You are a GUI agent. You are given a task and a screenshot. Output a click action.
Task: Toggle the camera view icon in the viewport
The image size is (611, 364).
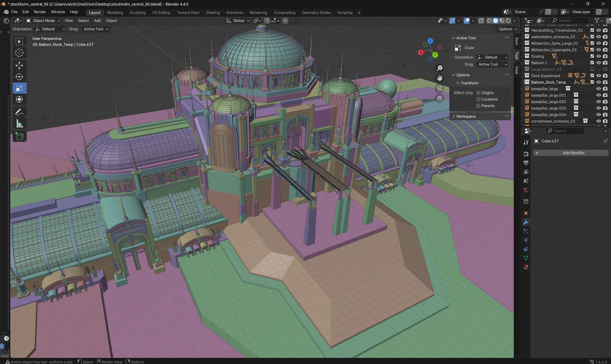[x=439, y=88]
